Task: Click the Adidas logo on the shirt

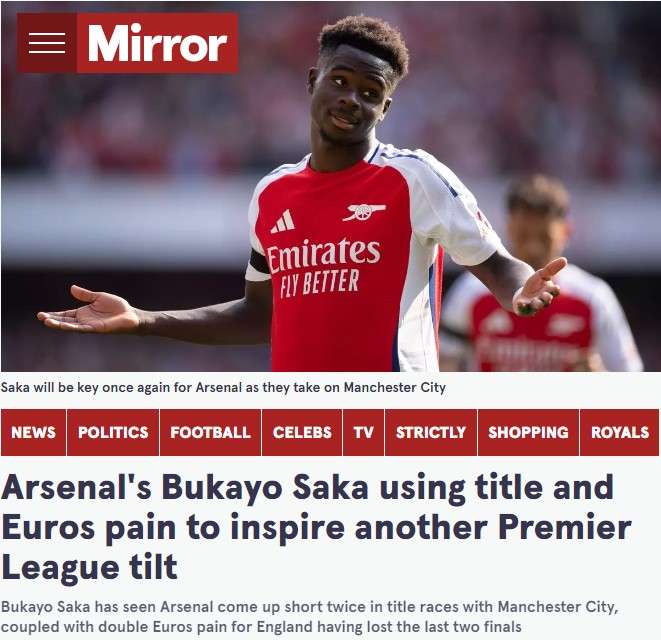Action: (x=282, y=221)
